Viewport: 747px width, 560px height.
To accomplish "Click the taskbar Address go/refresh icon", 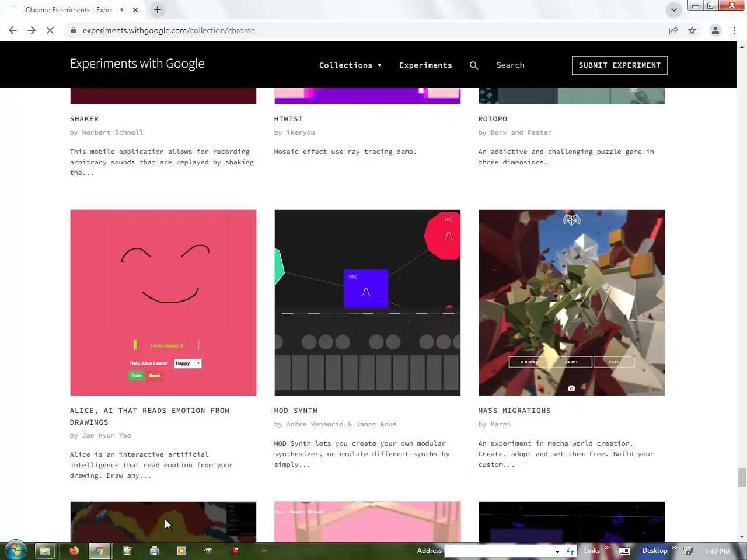I will coord(570,551).
